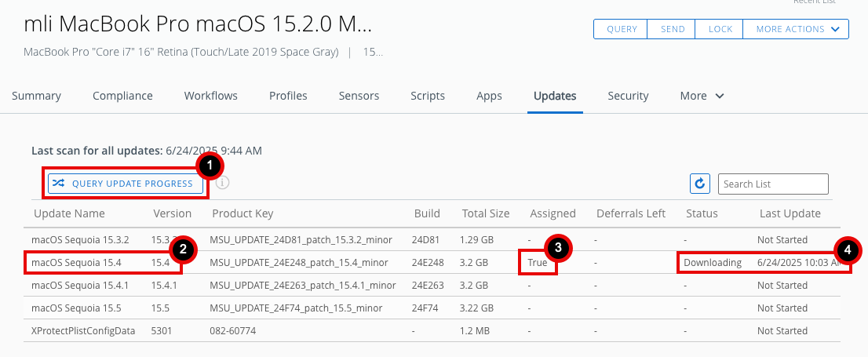Click the info icon next to Query Update Progress

click(x=223, y=183)
